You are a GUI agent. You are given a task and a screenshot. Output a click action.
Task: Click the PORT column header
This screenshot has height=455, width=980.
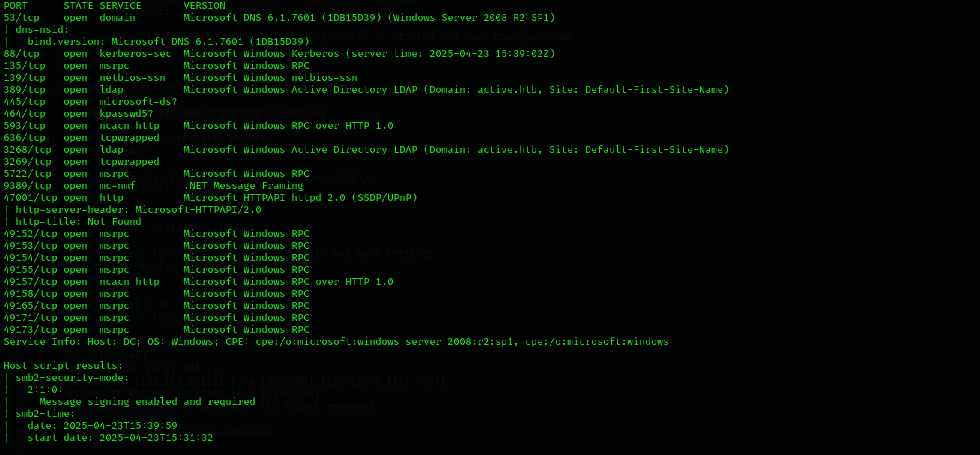16,6
